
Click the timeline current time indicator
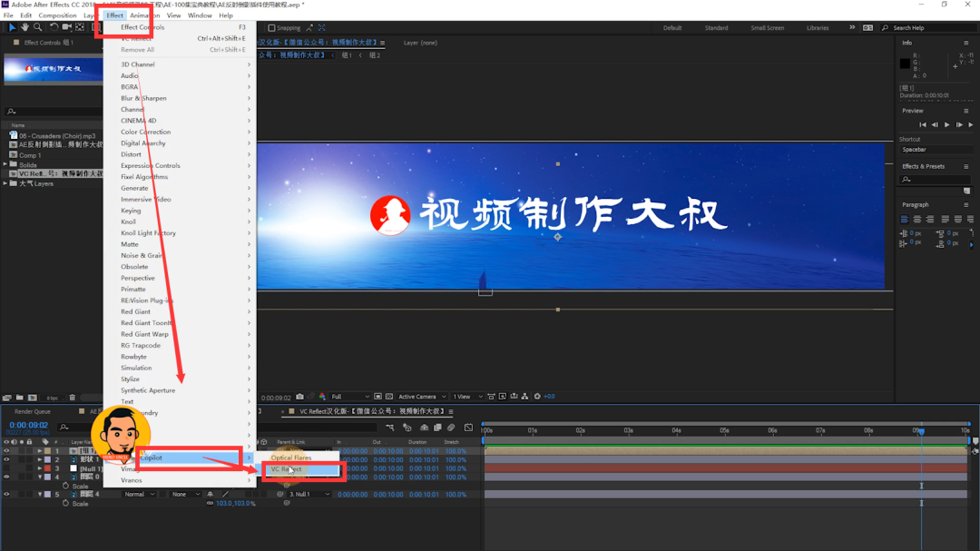coord(921,431)
